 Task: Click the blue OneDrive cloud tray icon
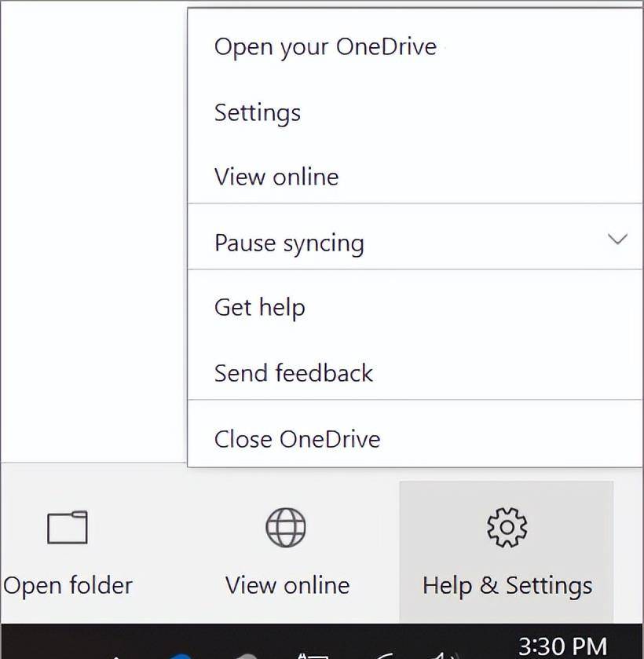tap(182, 655)
